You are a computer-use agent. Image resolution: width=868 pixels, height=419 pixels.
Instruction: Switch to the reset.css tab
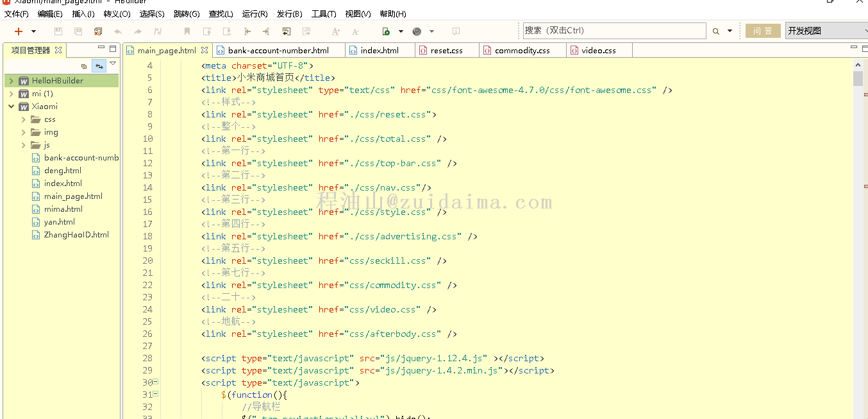coord(446,50)
